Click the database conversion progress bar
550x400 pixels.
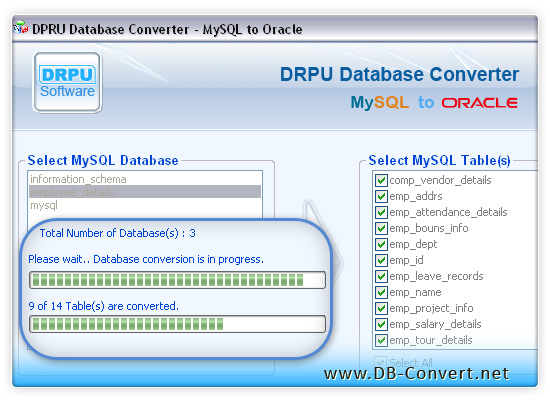[177, 280]
